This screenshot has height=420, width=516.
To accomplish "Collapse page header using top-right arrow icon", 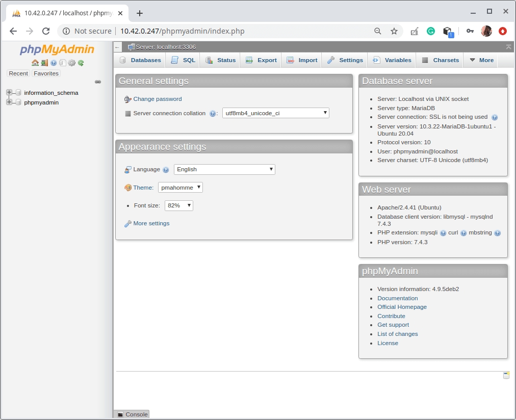I will click(x=508, y=47).
